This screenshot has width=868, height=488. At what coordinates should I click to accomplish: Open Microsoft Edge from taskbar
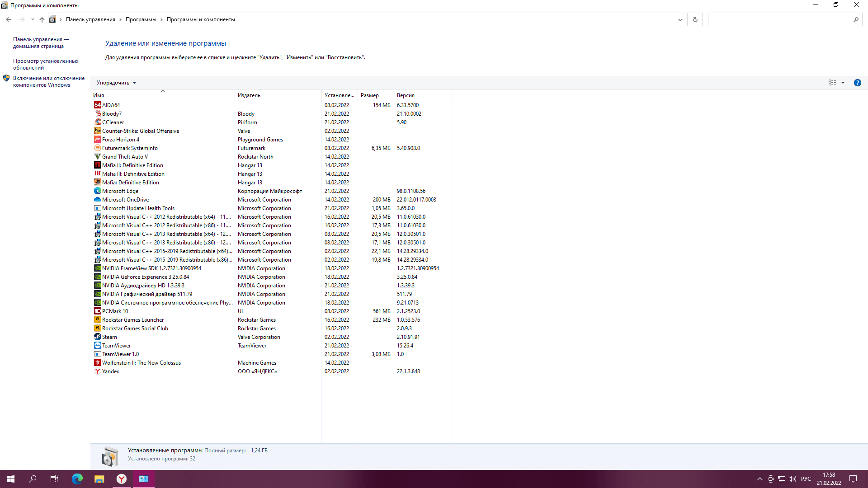[77, 479]
